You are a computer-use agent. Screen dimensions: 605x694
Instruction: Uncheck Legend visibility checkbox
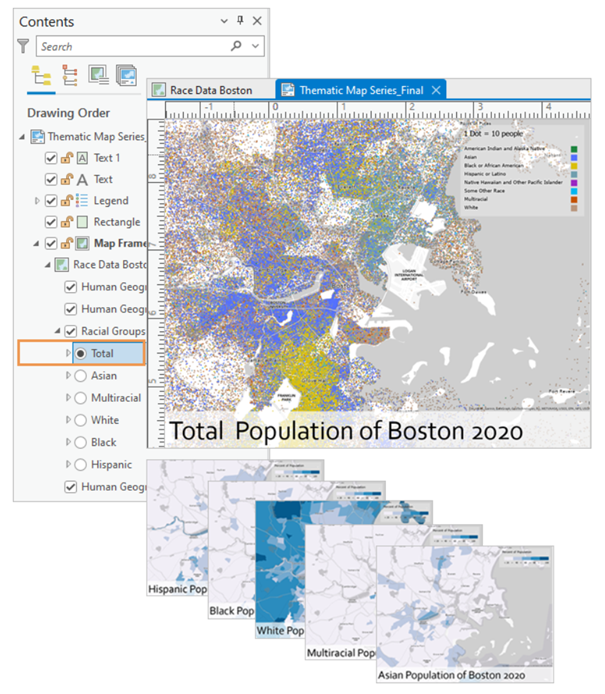coord(51,200)
